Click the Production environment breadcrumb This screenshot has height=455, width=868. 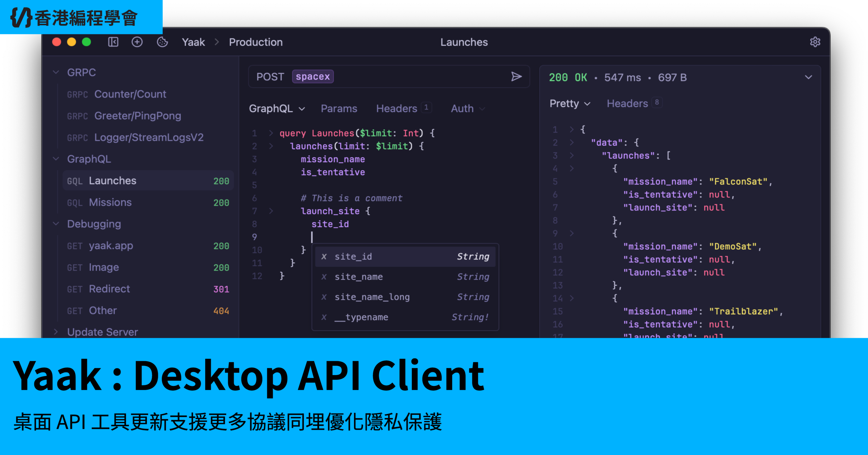click(x=256, y=42)
